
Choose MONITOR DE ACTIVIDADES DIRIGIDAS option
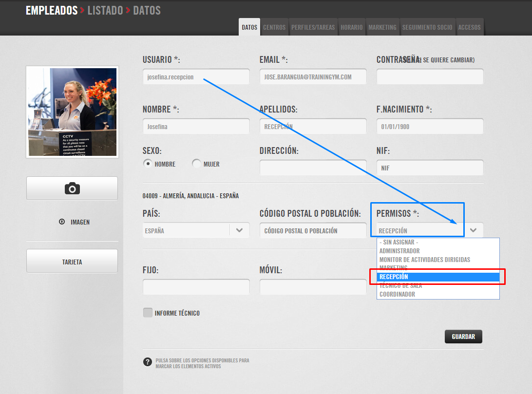(438, 260)
